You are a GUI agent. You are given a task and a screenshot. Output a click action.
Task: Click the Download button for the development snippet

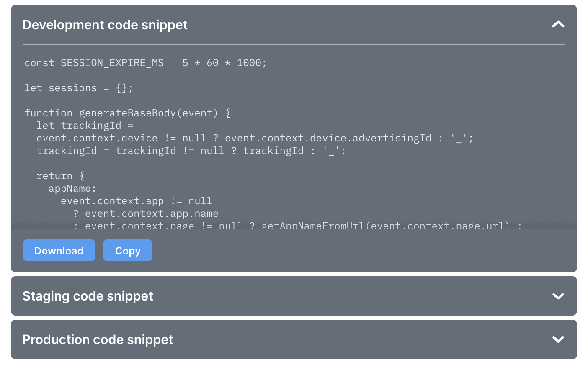click(x=59, y=250)
